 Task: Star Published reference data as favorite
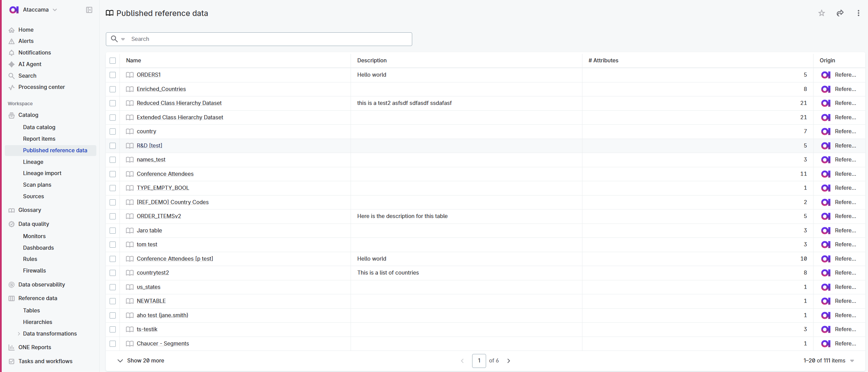coord(821,13)
